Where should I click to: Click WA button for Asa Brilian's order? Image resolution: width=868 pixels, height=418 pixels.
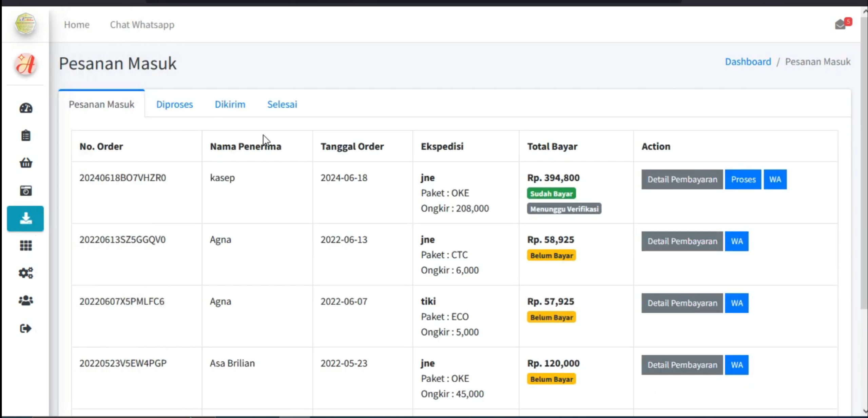pos(737,365)
